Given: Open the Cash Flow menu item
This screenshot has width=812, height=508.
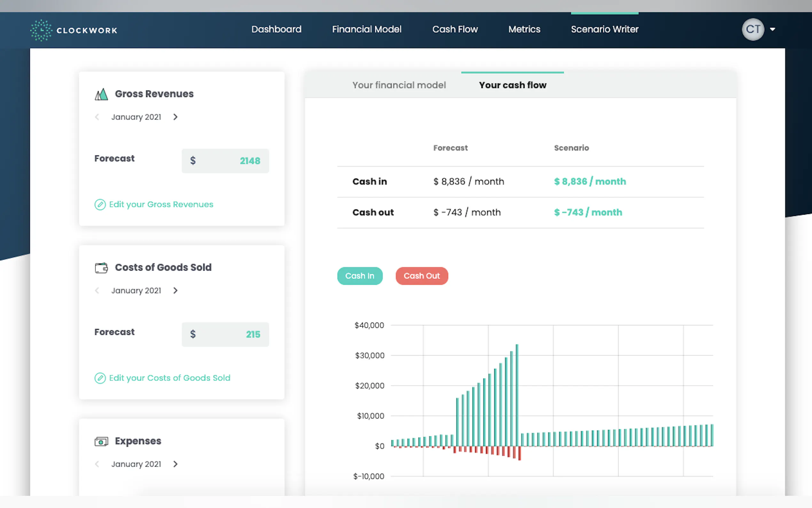Looking at the screenshot, I should point(455,29).
